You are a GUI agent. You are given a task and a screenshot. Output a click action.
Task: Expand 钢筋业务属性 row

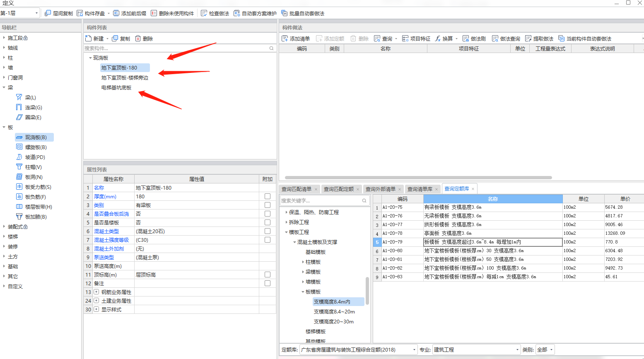click(x=96, y=292)
